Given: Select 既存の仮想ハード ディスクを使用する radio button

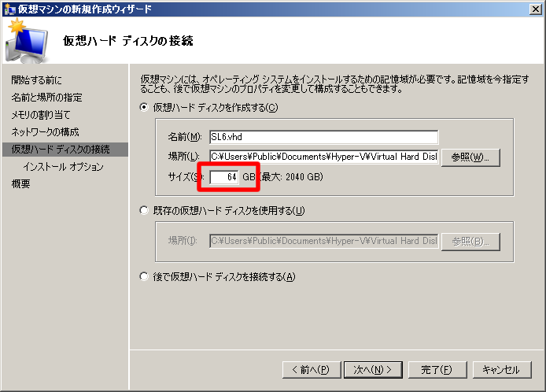Looking at the screenshot, I should pos(144,210).
